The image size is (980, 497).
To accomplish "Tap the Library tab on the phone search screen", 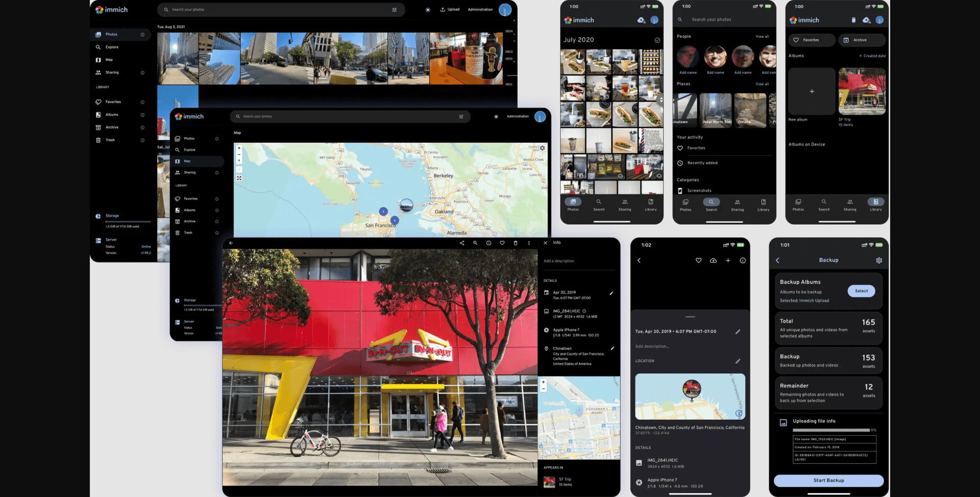I will tap(763, 205).
